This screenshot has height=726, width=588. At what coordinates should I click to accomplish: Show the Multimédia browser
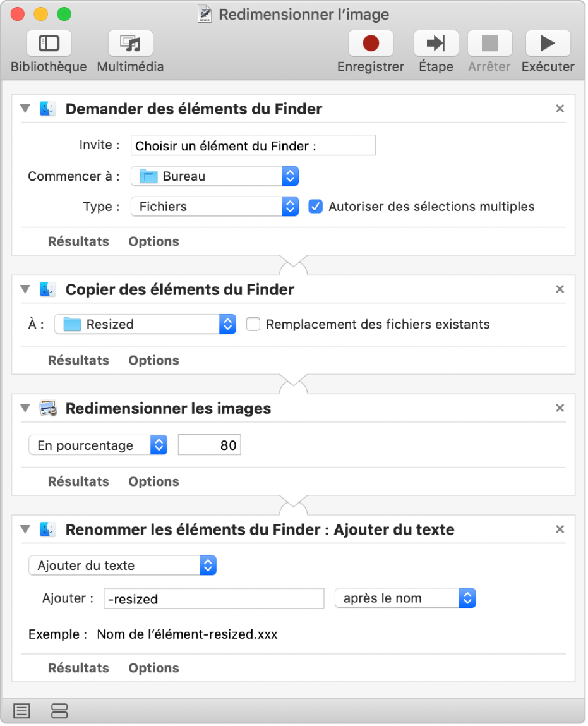(x=130, y=44)
